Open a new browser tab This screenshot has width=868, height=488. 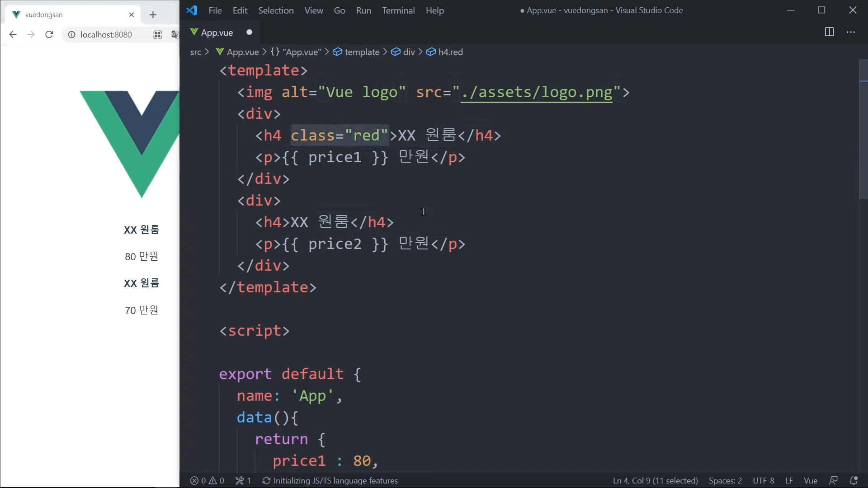click(x=153, y=15)
